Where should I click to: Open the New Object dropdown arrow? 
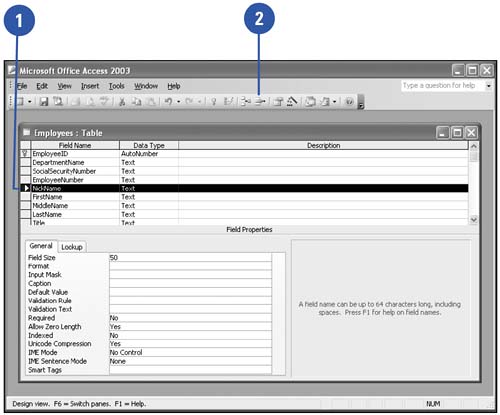334,101
